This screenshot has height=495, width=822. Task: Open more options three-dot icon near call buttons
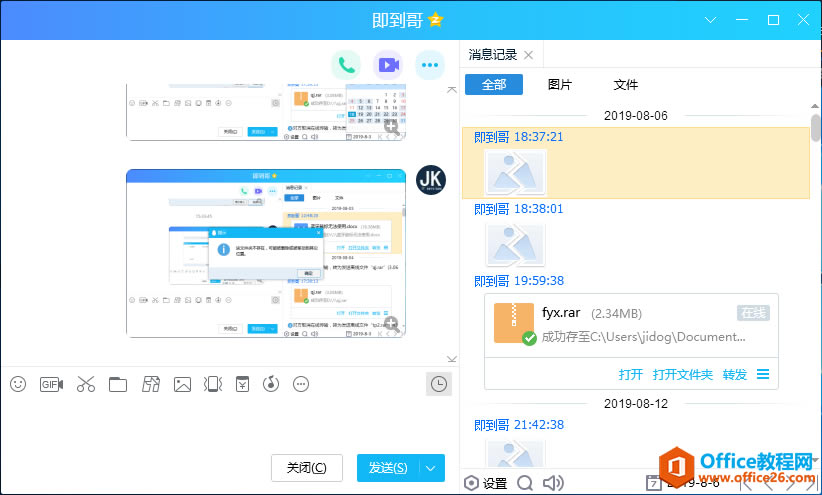coord(430,65)
